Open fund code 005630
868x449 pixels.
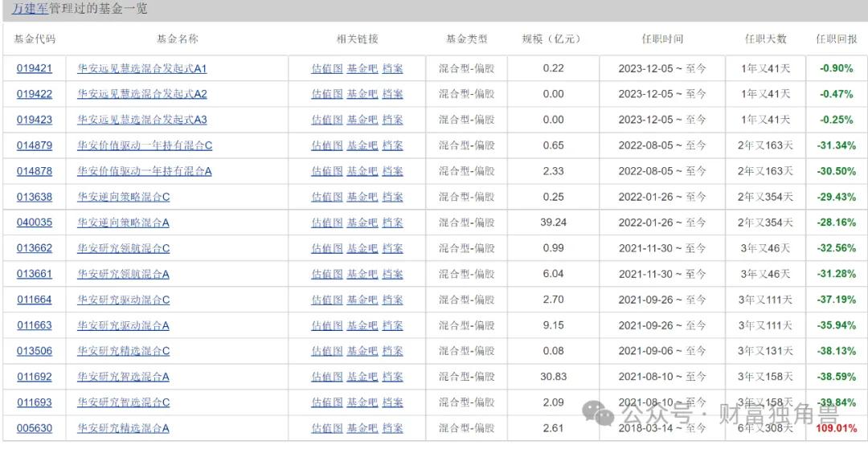pos(35,429)
